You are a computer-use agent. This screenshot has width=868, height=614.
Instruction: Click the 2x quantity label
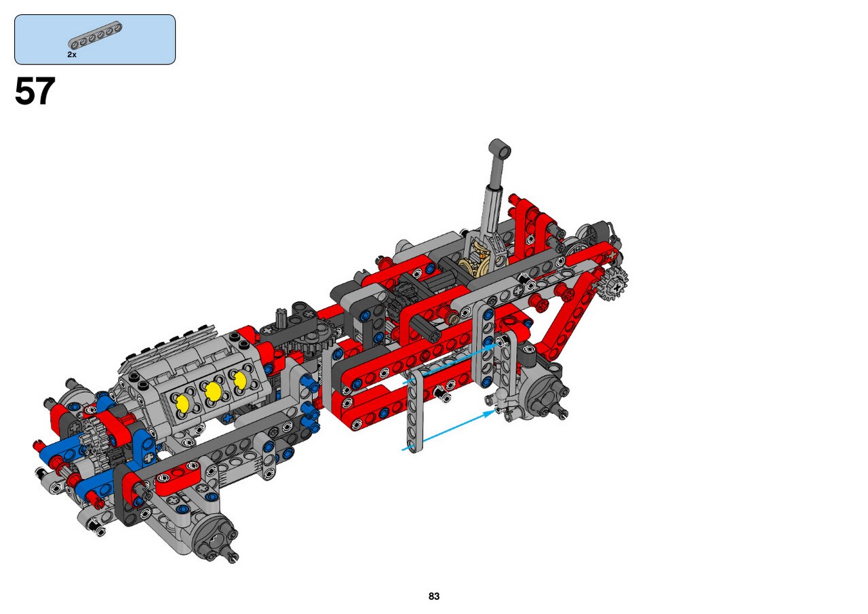tap(72, 54)
